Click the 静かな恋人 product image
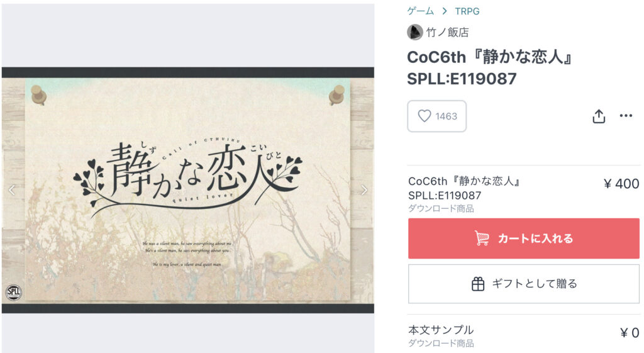Image resolution: width=644 pixels, height=353 pixels. 187,190
